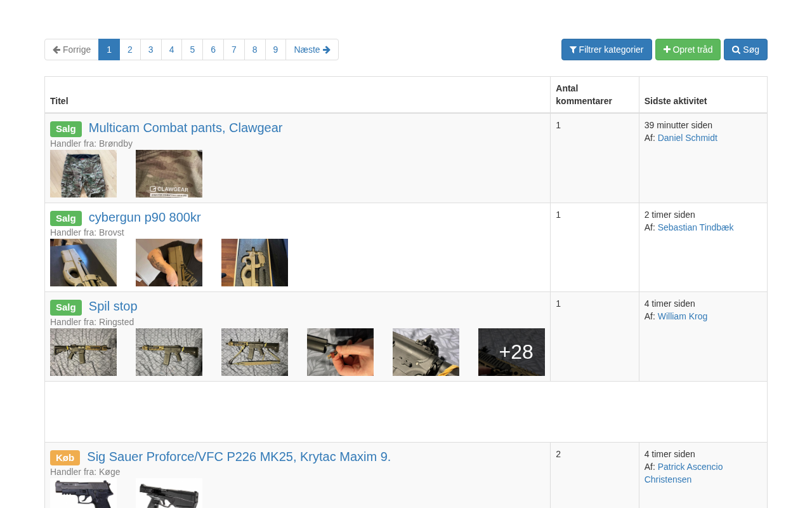
Task: Show the +28 more photos thumbnail
Action: click(x=511, y=352)
